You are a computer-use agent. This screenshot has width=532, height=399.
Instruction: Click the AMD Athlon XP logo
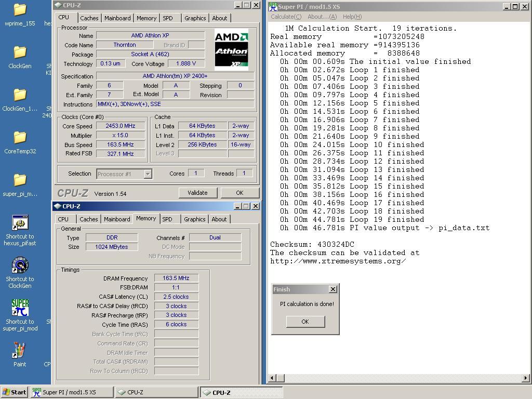tap(231, 49)
